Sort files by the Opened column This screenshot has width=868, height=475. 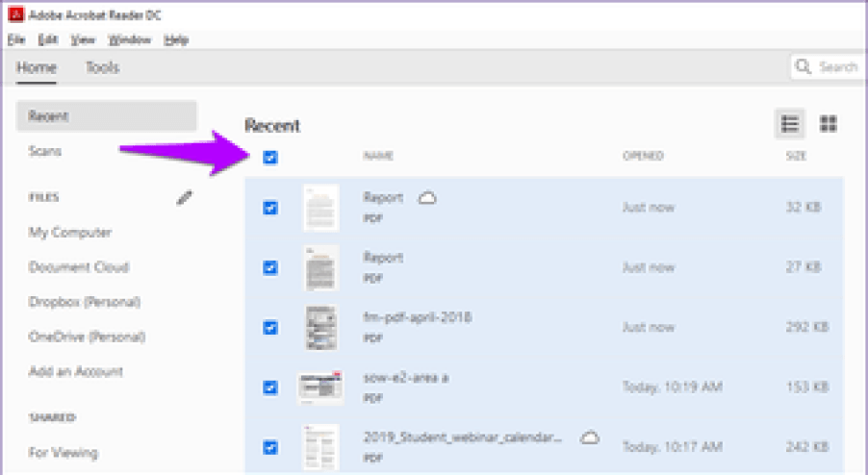tap(643, 156)
